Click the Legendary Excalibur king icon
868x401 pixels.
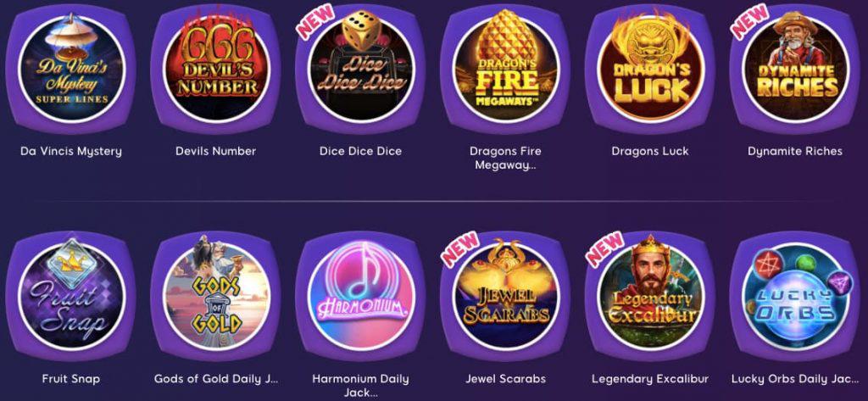650,297
